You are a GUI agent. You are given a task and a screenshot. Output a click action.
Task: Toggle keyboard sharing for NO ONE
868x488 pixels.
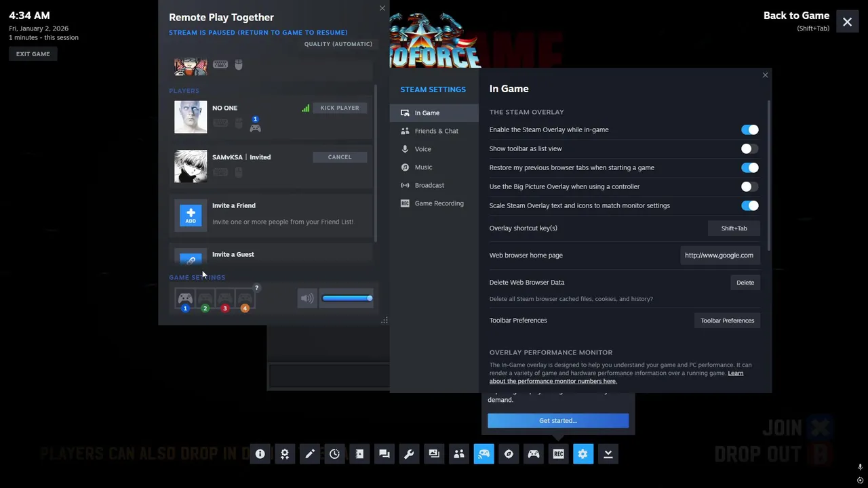220,123
